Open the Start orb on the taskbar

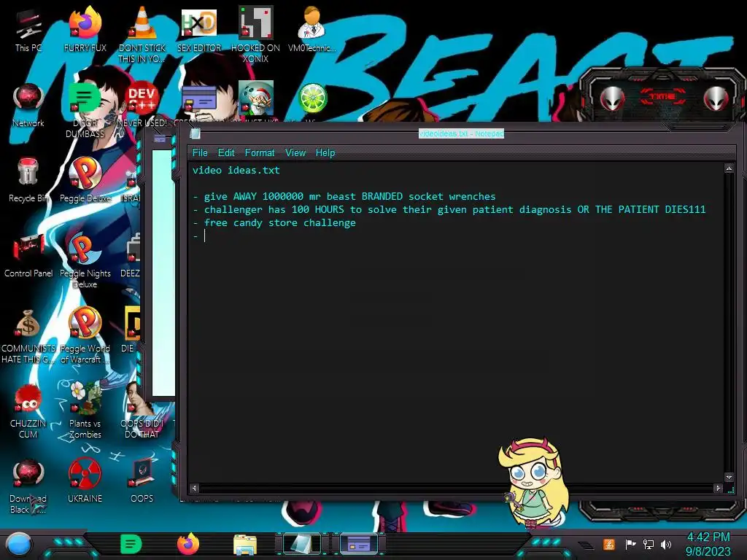point(18,545)
